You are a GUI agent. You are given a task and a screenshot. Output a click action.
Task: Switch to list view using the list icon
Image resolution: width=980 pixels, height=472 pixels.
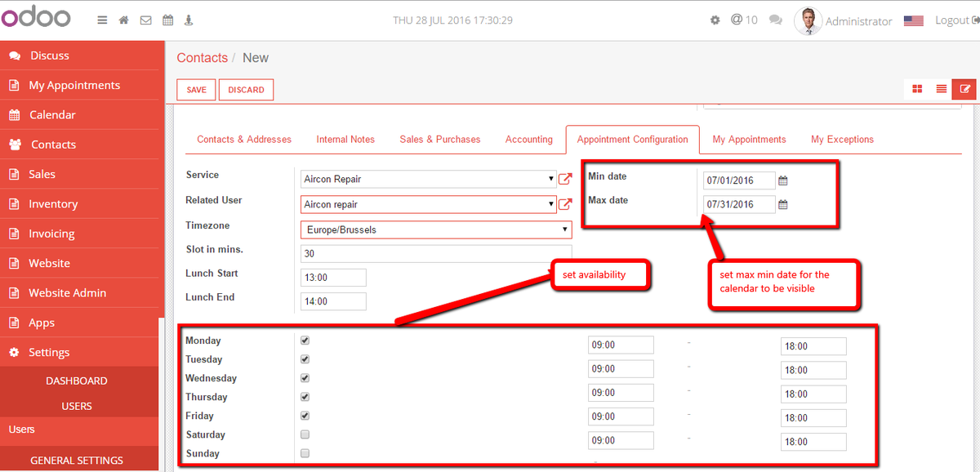(x=941, y=88)
